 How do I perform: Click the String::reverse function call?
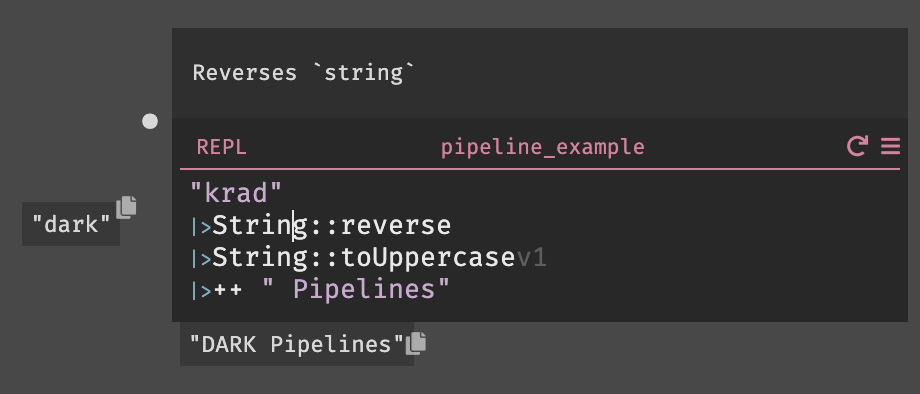332,226
